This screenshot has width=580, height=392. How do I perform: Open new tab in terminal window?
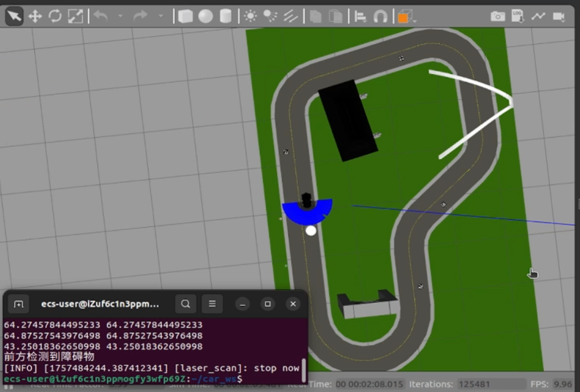18,304
